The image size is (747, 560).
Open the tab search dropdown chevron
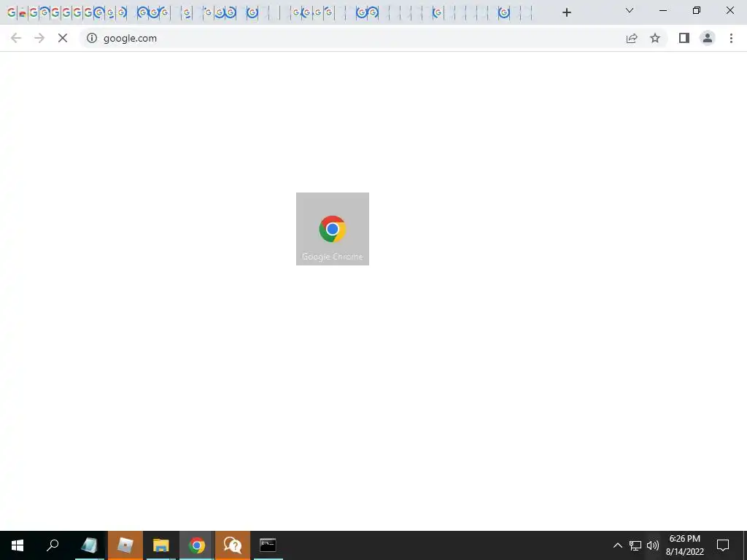630,10
